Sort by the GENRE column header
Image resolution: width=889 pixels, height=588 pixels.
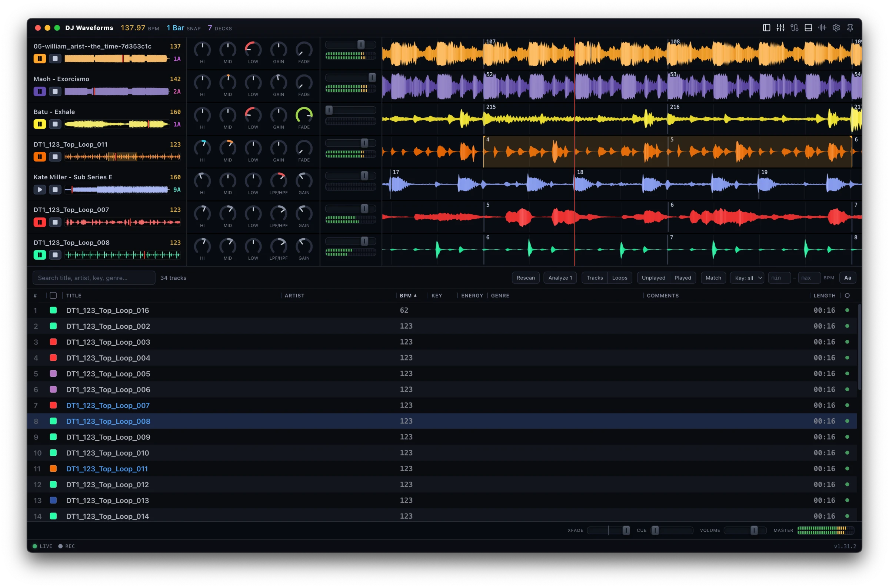pyautogui.click(x=500, y=296)
